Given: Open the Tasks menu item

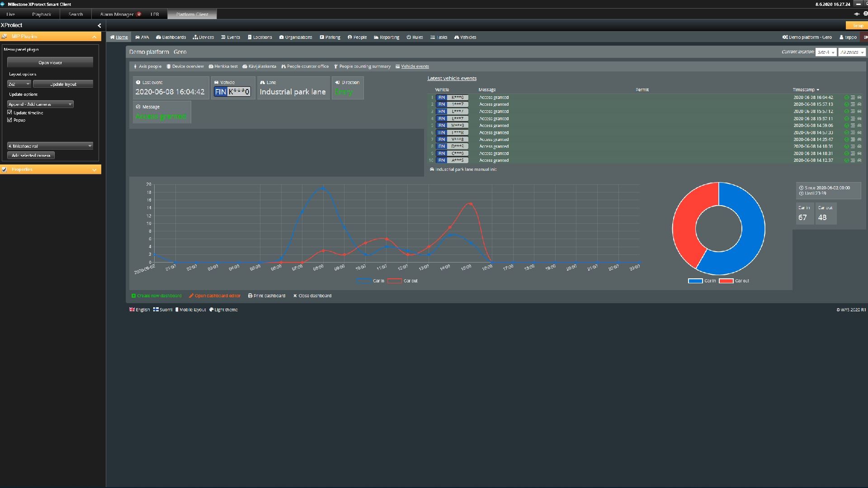Looking at the screenshot, I should [439, 38].
